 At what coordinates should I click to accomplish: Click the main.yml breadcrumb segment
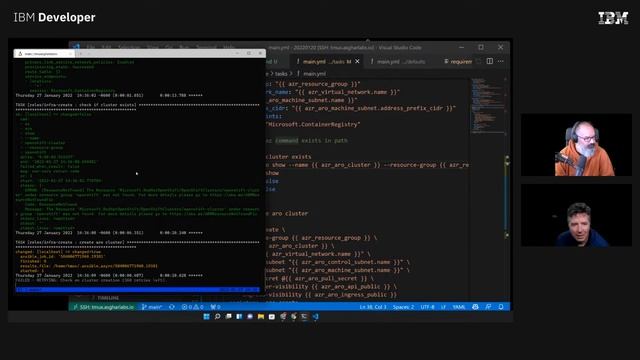click(x=314, y=74)
